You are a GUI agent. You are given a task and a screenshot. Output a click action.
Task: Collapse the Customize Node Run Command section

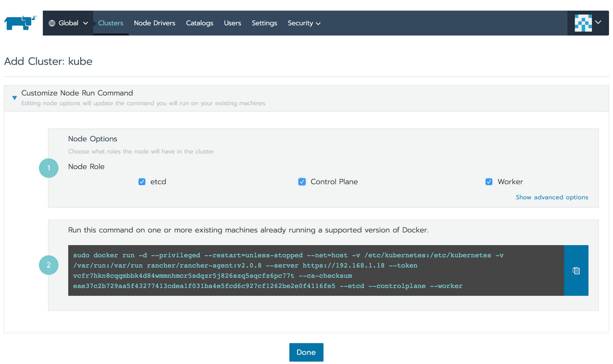pyautogui.click(x=14, y=97)
